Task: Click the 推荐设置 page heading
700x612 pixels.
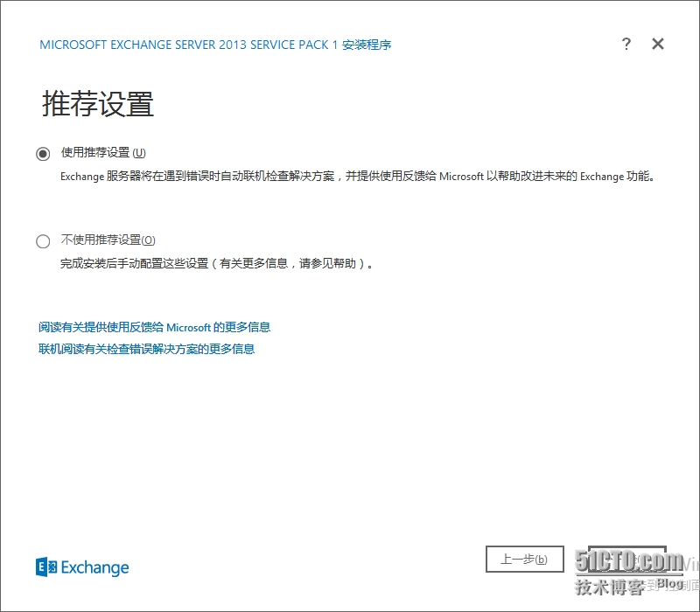Action: coord(96,105)
